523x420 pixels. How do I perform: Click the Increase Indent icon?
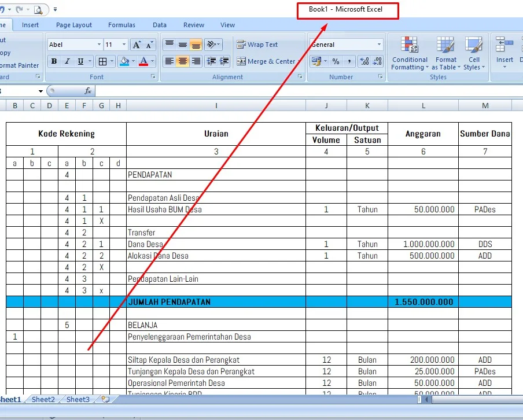coord(224,61)
